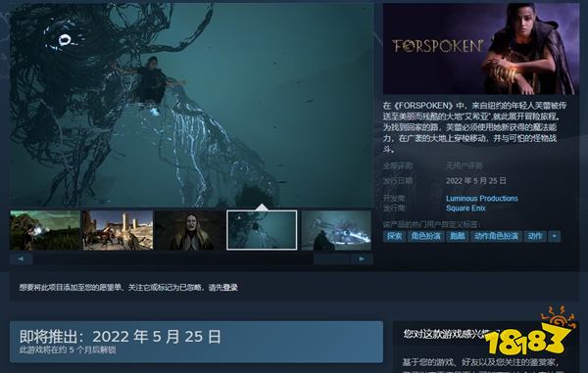Click the 角色扮演 tag
The width and height of the screenshot is (588, 373).
[x=425, y=236]
